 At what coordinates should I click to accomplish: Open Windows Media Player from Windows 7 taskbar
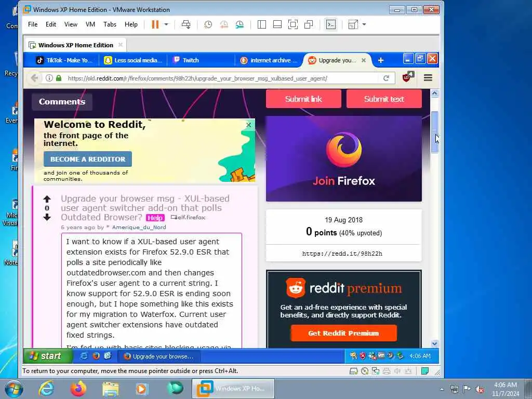pyautogui.click(x=142, y=389)
